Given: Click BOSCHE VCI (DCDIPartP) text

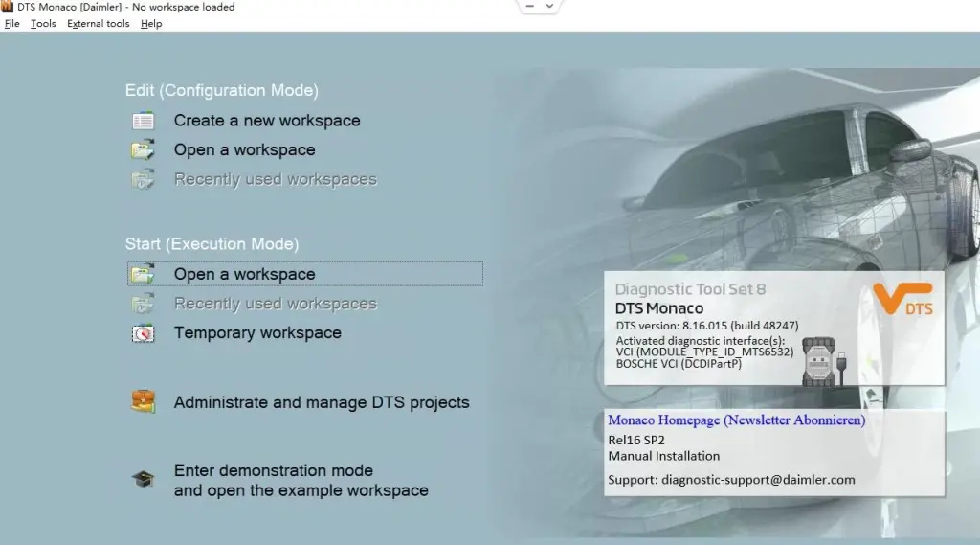Looking at the screenshot, I should tap(679, 364).
